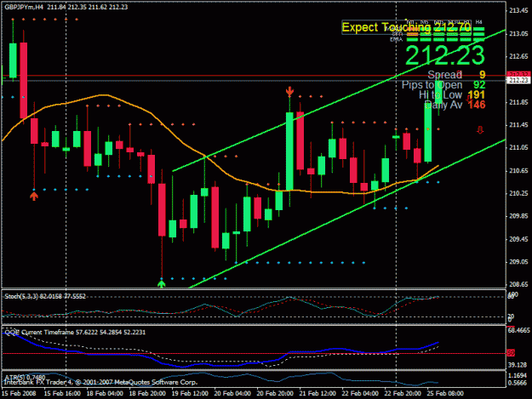Click the red up arrow below 15 Feb candles
The image size is (532, 399).
pos(33,196)
